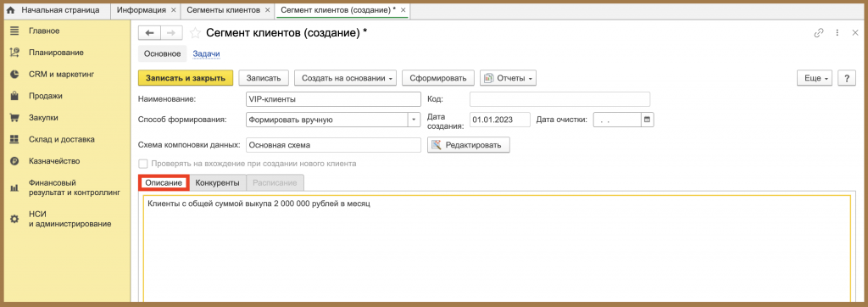Click the Редактировать button

click(x=469, y=145)
